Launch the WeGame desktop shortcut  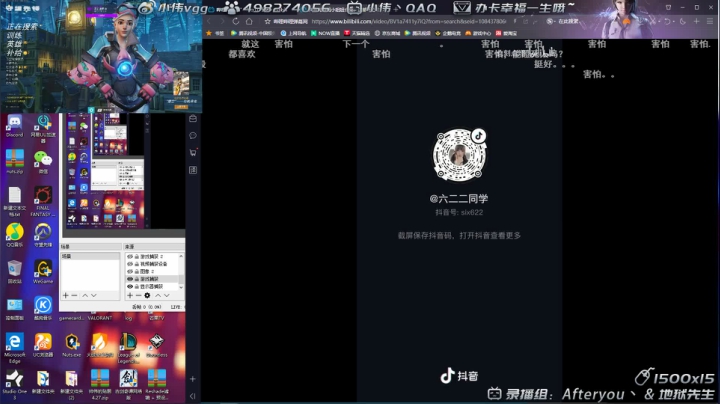(x=43, y=272)
